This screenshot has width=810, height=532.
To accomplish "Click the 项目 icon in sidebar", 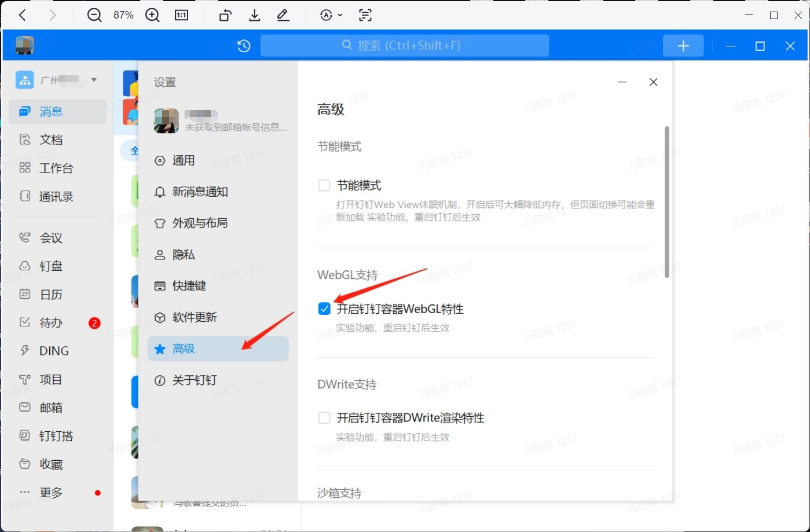I will (25, 379).
